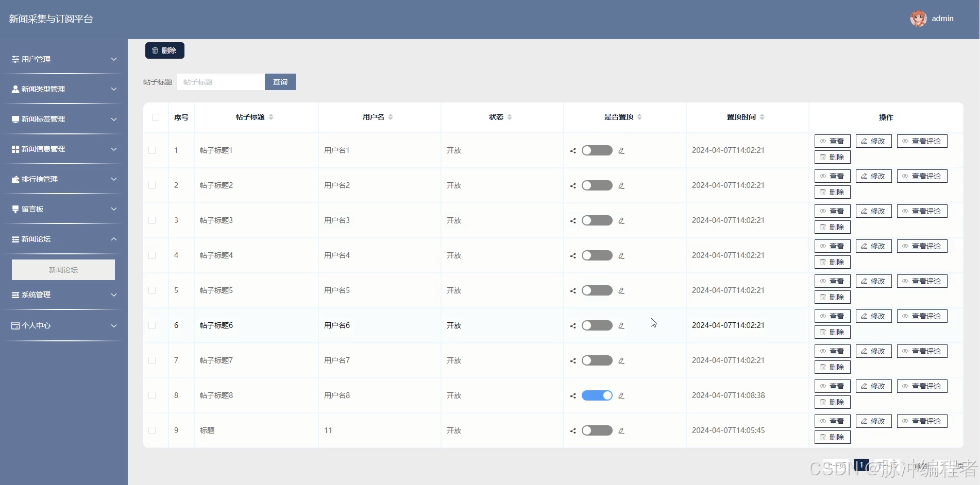
Task: Click edit pencil icon beside toggle in row 4
Action: 621,256
